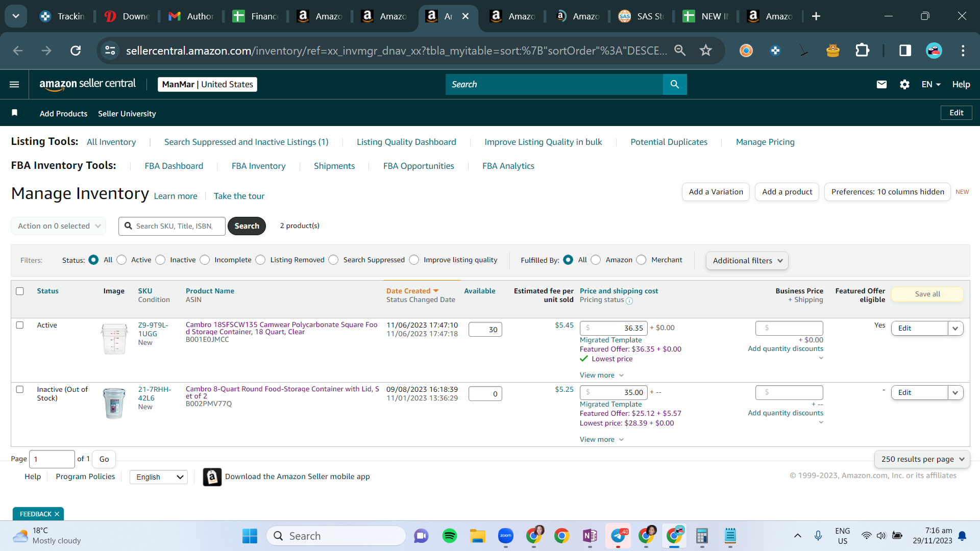Switch to the SAS browser tab
980x551 pixels.
tap(642, 16)
